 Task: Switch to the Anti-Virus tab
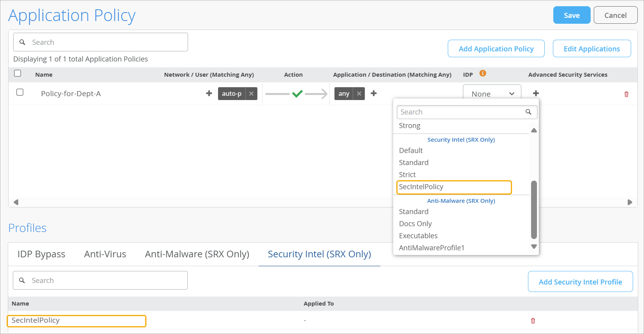click(105, 254)
